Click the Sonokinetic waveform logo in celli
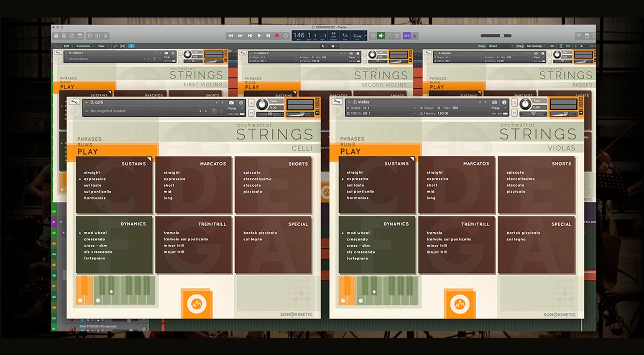Viewport: 644px width, 355px height. (197, 304)
